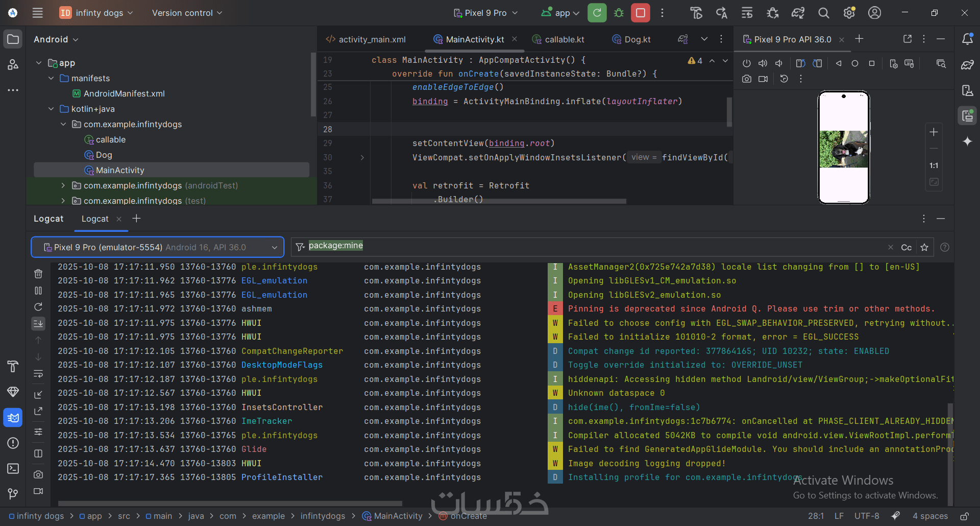Record emulator screen from device toolbar
This screenshot has width=980, height=526.
point(763,79)
